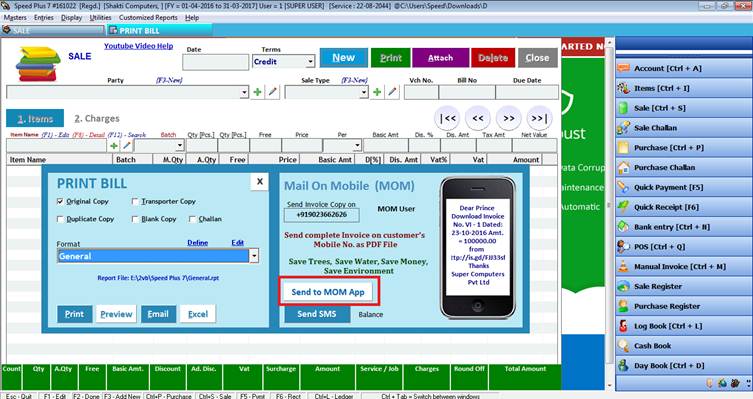Expand the Format General dropdown
The image size is (753, 399).
(254, 256)
